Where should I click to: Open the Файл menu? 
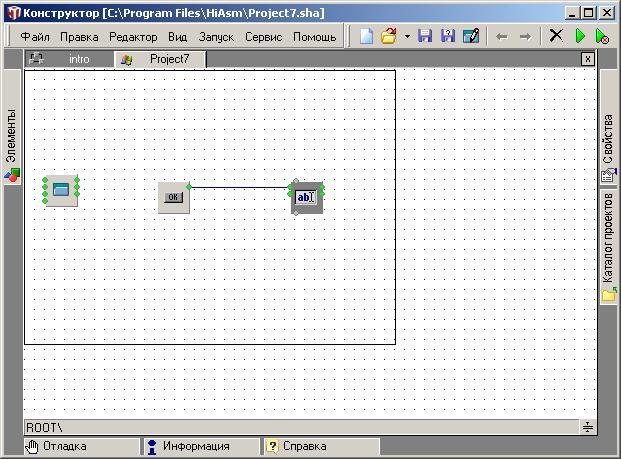[x=35, y=36]
